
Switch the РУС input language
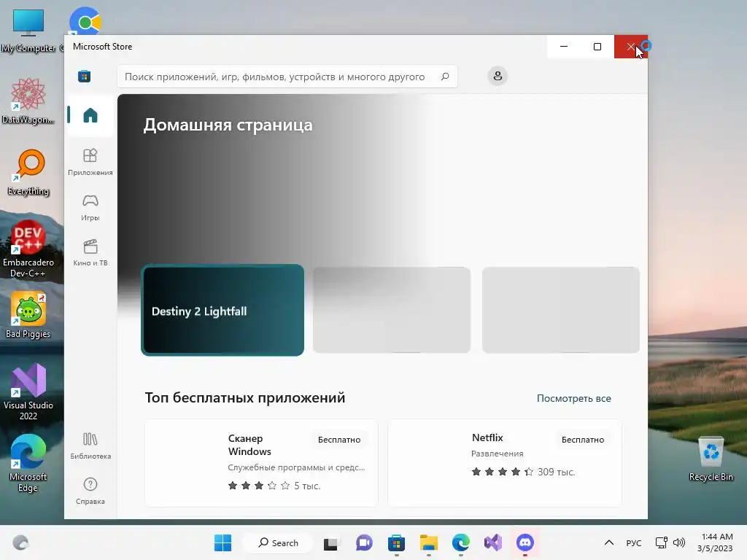[x=634, y=542]
